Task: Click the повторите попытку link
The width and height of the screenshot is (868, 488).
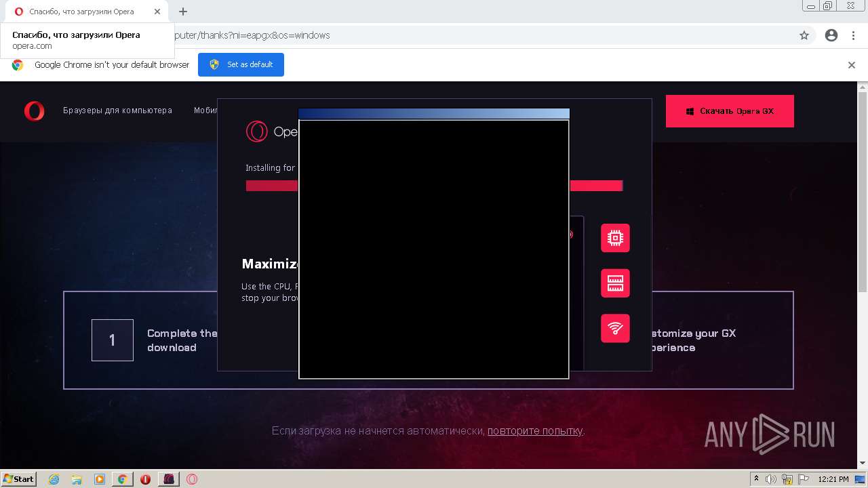Action: point(535,430)
